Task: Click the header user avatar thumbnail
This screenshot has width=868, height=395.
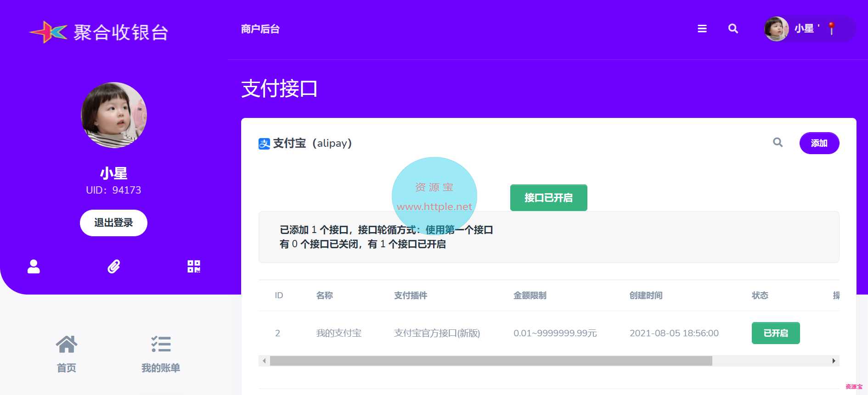Action: point(777,28)
